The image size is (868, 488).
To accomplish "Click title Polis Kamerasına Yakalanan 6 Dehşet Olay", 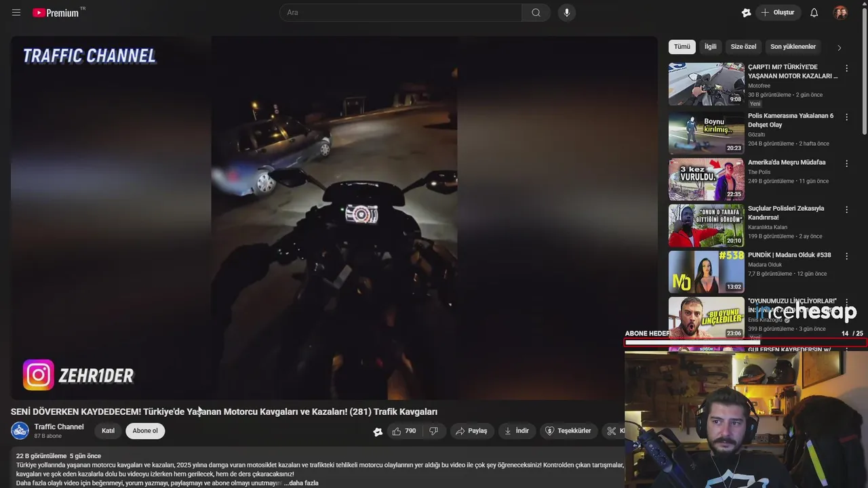I will click(x=791, y=120).
